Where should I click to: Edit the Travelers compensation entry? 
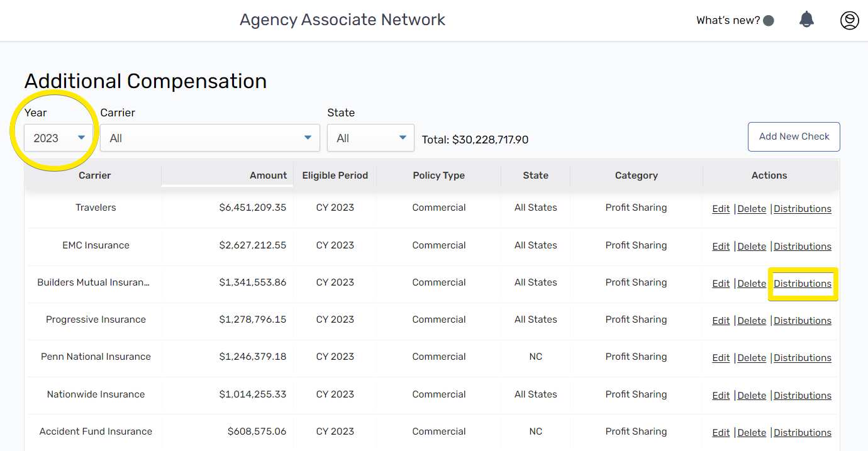pyautogui.click(x=721, y=209)
